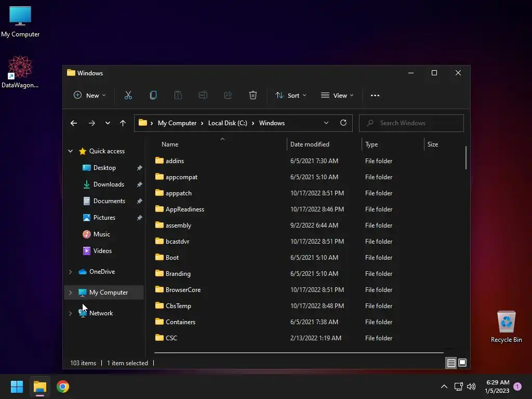
Task: Collapse the Quick access tree
Action: pos(70,151)
